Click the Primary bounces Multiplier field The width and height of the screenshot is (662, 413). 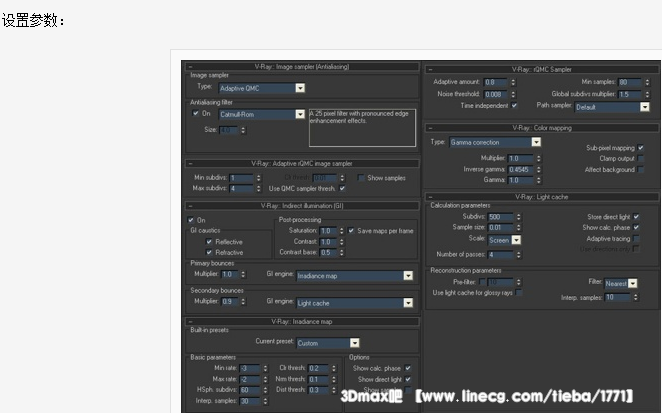coord(230,274)
